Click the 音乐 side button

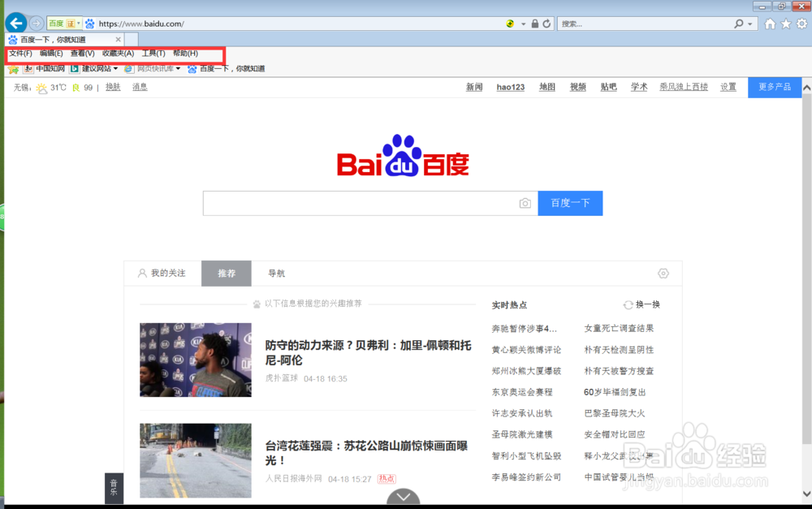(114, 488)
